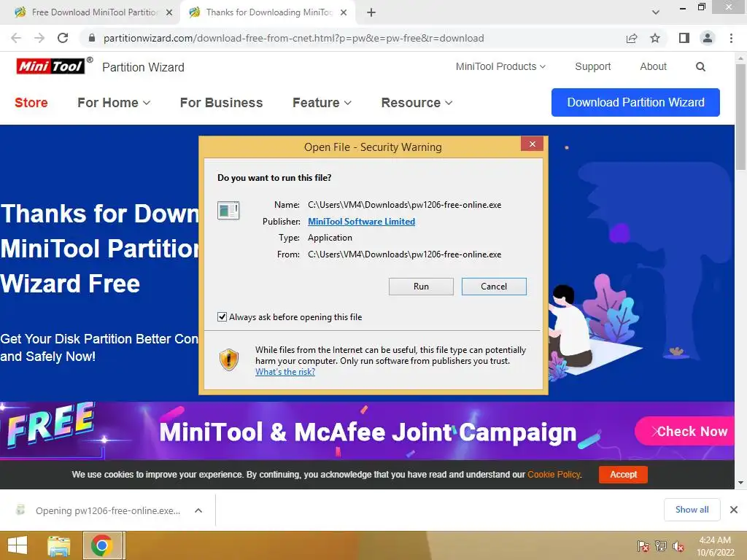Open the browser side panel icon
This screenshot has height=560, width=747.
click(684, 38)
